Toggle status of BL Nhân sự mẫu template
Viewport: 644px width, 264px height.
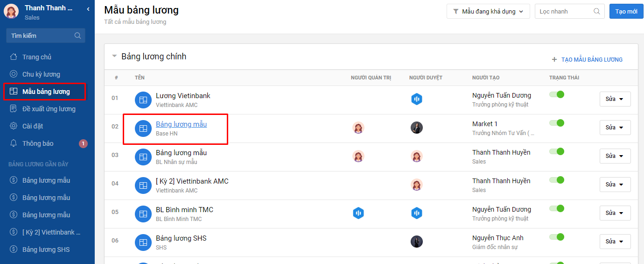(x=557, y=151)
